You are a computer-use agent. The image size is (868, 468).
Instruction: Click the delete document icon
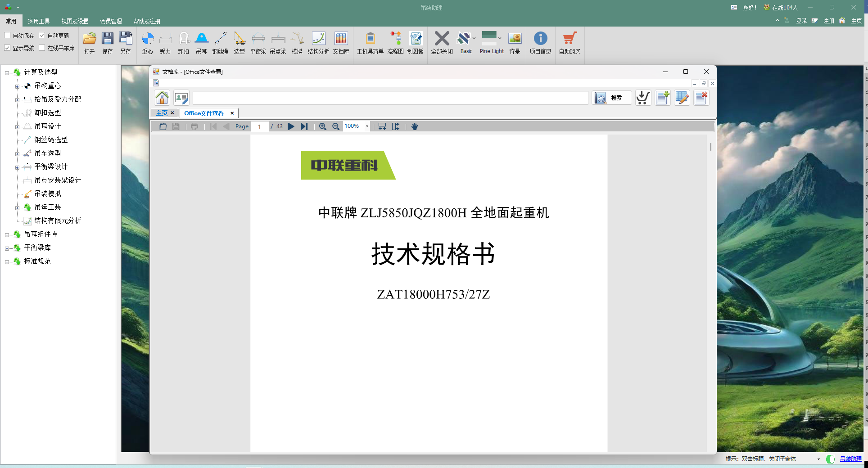[x=701, y=98]
